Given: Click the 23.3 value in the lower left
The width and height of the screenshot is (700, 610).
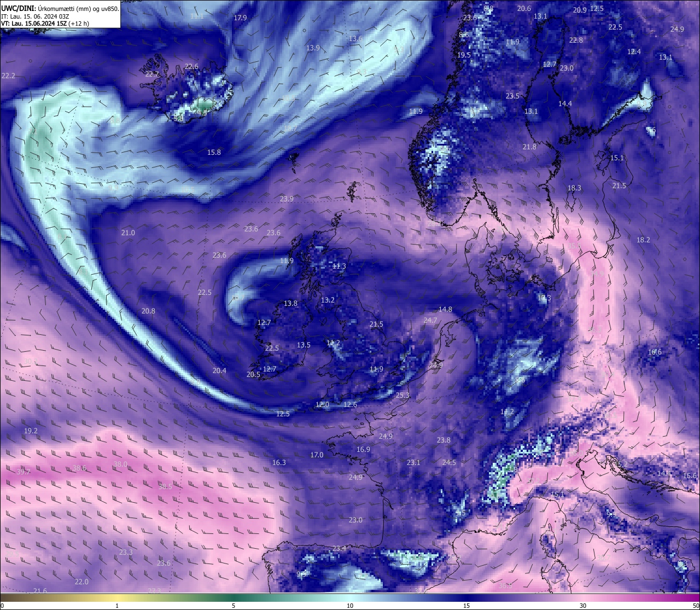Looking at the screenshot, I should [126, 552].
